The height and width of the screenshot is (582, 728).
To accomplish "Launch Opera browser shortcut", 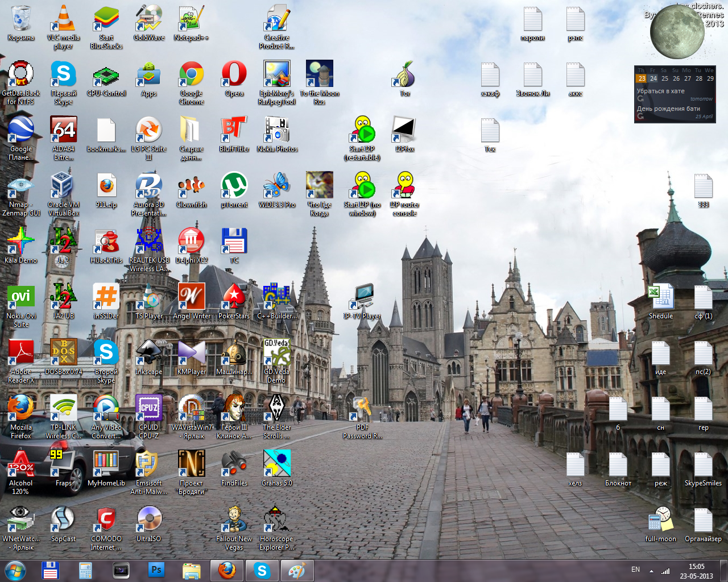I will coord(234,79).
